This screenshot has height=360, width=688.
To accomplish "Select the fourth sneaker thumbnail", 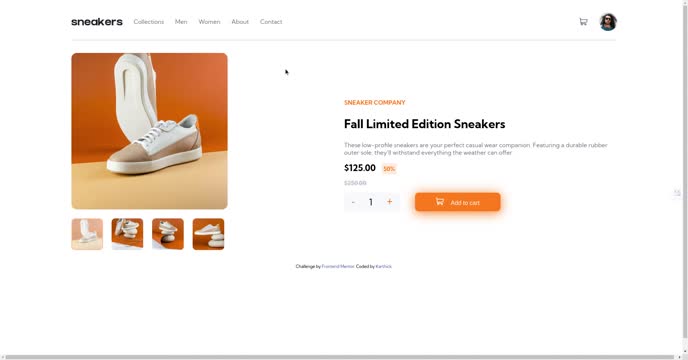I will 208,234.
